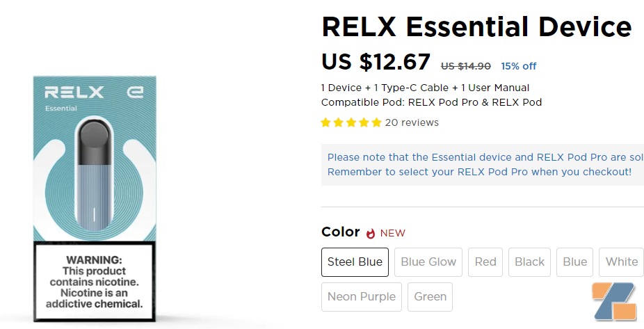This screenshot has width=644, height=329.
Task: Click the RELX logo on the package
Action: point(74,93)
